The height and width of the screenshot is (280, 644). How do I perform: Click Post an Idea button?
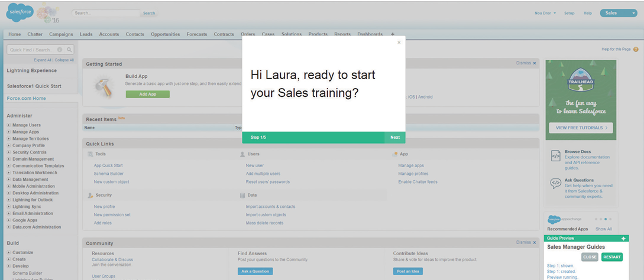coord(408,271)
